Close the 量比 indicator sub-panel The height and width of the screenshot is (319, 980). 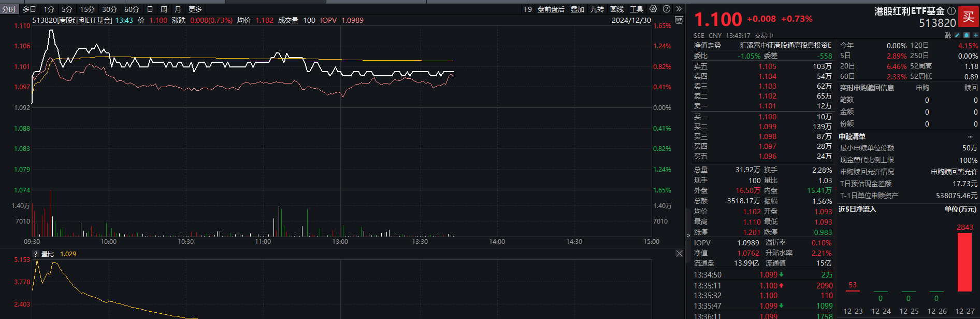pyautogui.click(x=679, y=254)
